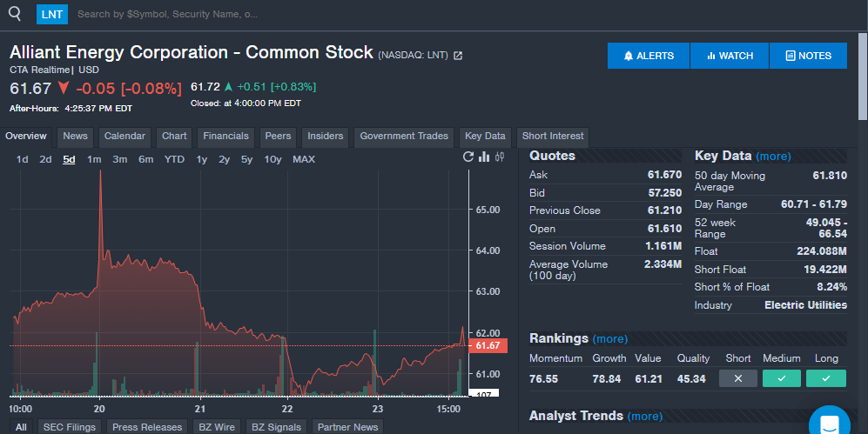Open the Government Trades tab

tap(404, 137)
